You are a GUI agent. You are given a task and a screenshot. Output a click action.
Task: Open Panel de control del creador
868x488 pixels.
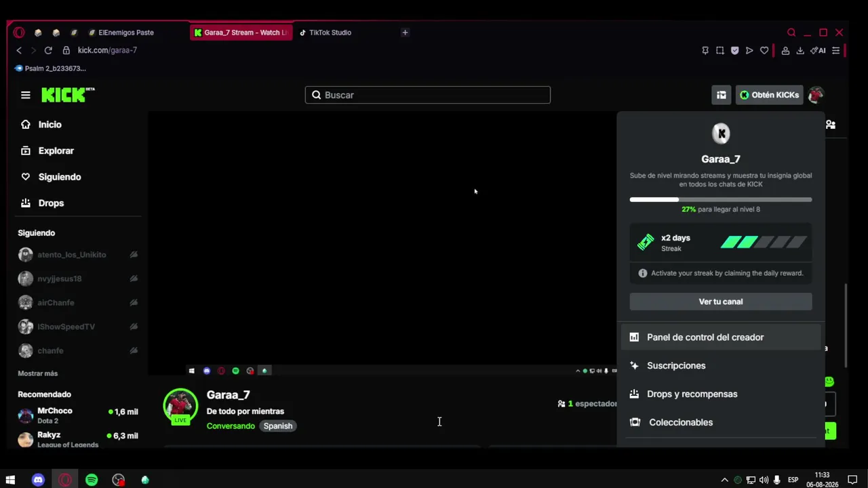click(x=721, y=337)
